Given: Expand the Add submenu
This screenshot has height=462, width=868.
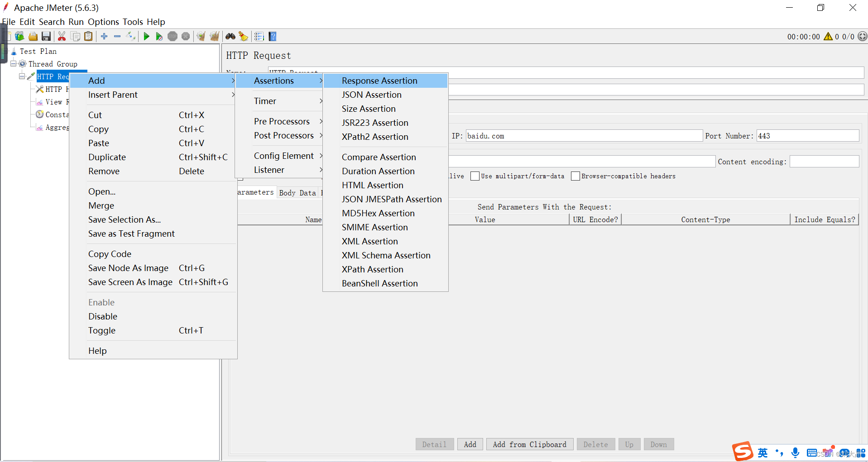Looking at the screenshot, I should coord(153,81).
